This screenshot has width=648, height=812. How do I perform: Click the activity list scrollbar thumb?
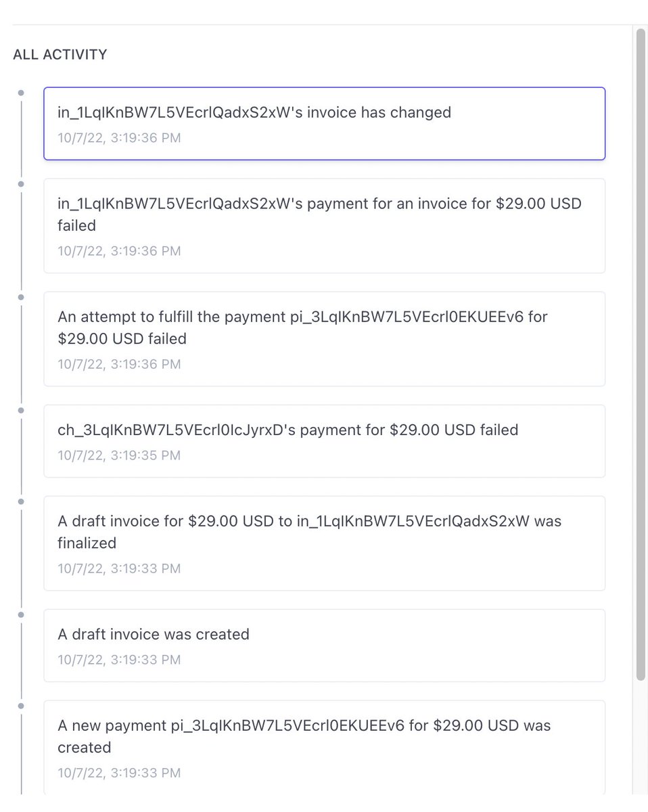(641, 355)
